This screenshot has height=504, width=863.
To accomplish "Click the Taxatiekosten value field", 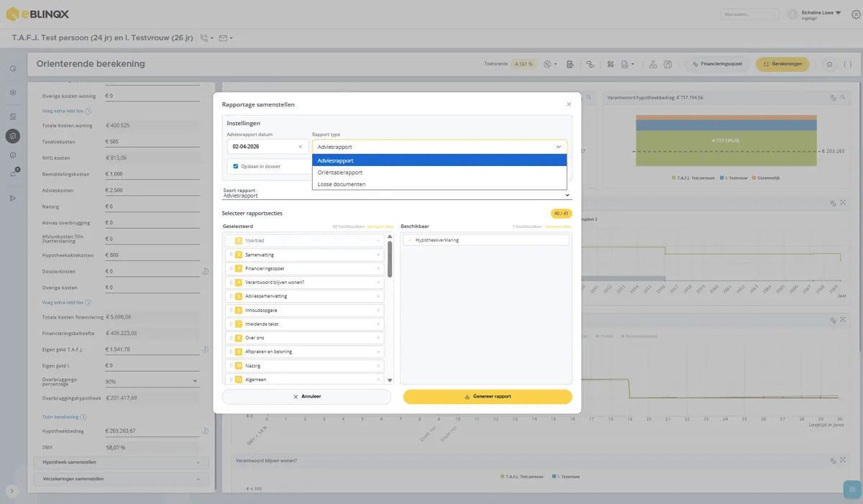I will tap(152, 142).
